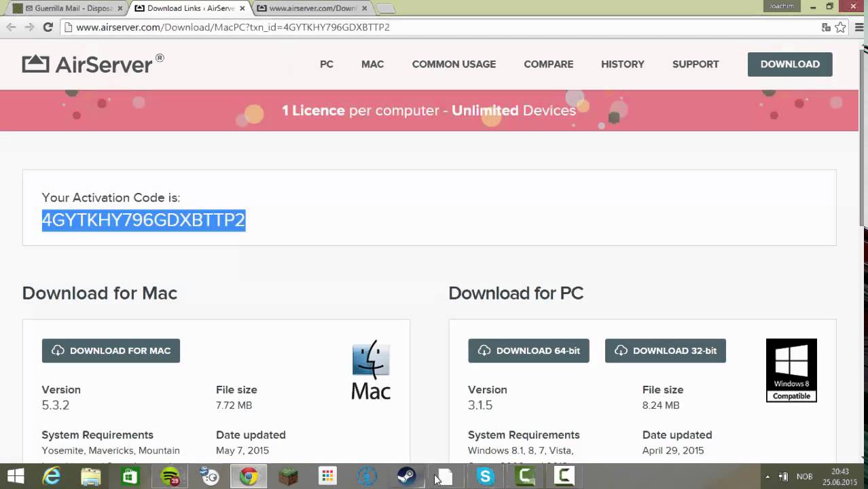
Task: Click the Download for PC heading
Action: pyautogui.click(x=516, y=293)
